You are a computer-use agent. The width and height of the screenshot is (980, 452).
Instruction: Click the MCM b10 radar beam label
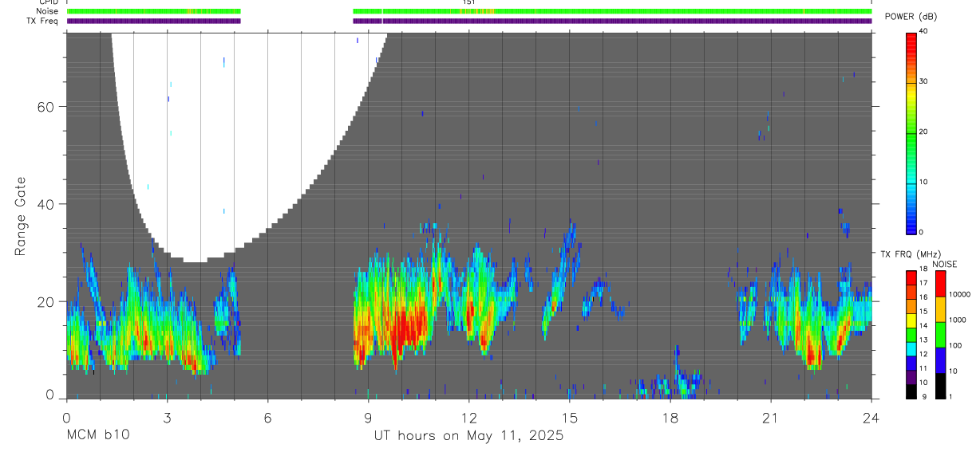click(97, 435)
